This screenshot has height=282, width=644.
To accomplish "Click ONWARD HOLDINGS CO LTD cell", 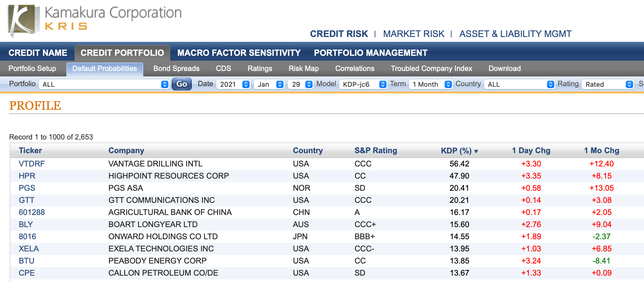I will pos(163,237).
